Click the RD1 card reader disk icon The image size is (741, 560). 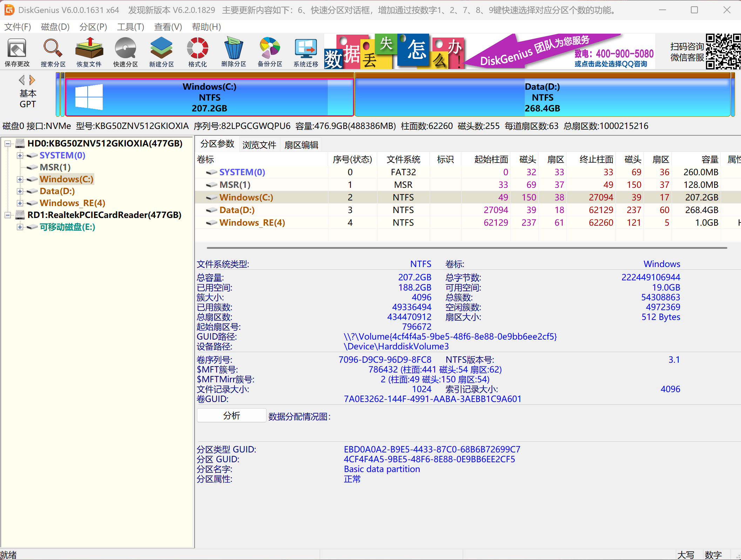pos(20,215)
